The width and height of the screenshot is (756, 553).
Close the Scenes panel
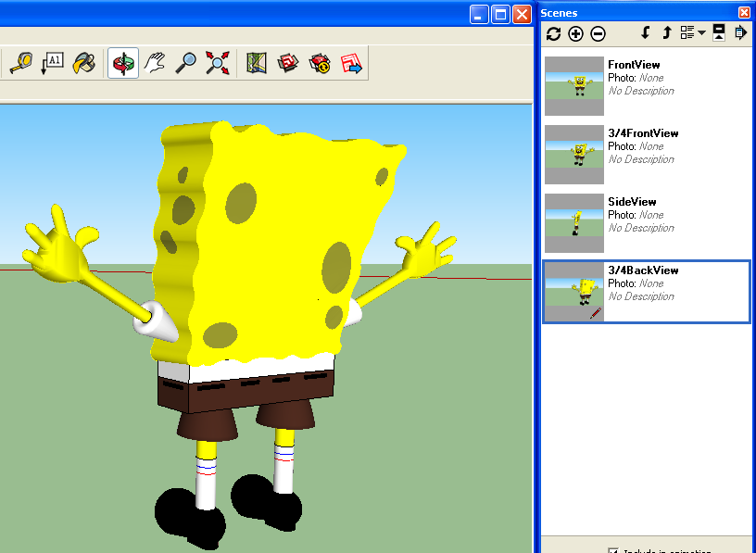pyautogui.click(x=745, y=13)
